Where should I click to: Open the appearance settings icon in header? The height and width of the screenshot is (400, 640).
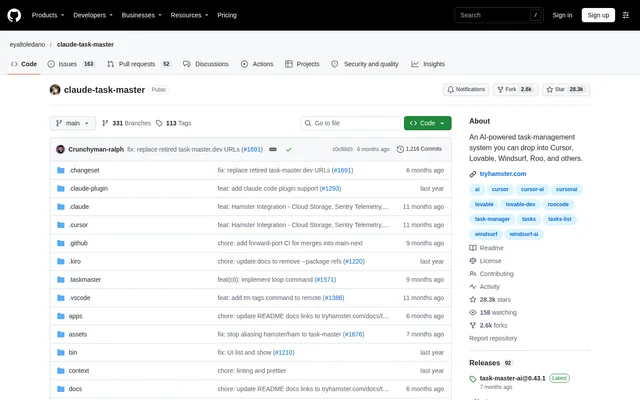(625, 15)
